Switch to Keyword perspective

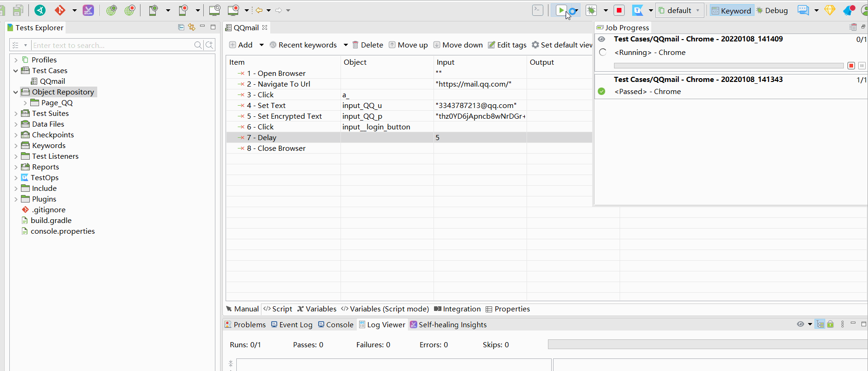[x=731, y=11]
